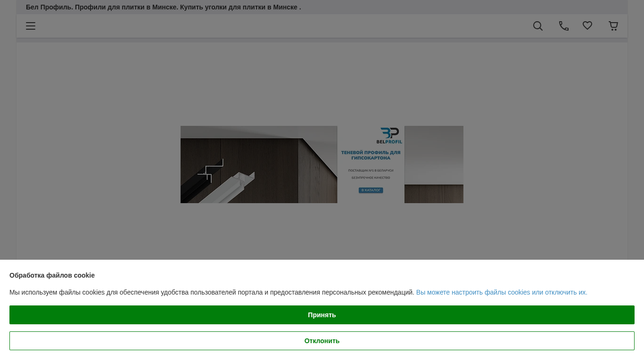Click the phone contact icon
644x362 pixels.
pyautogui.click(x=564, y=26)
